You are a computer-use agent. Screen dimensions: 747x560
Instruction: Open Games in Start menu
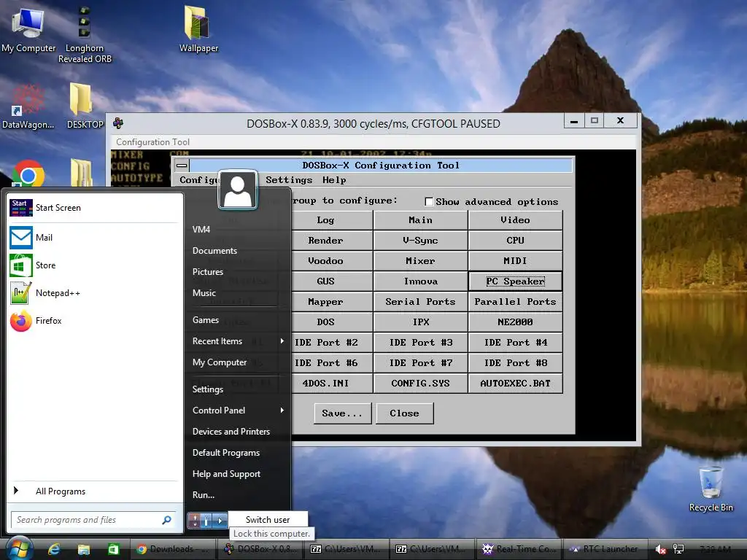point(205,320)
